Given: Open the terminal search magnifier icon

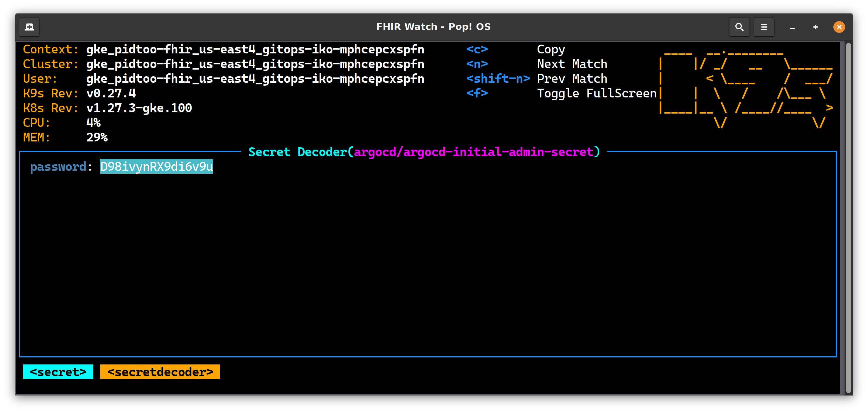Looking at the screenshot, I should (x=739, y=27).
